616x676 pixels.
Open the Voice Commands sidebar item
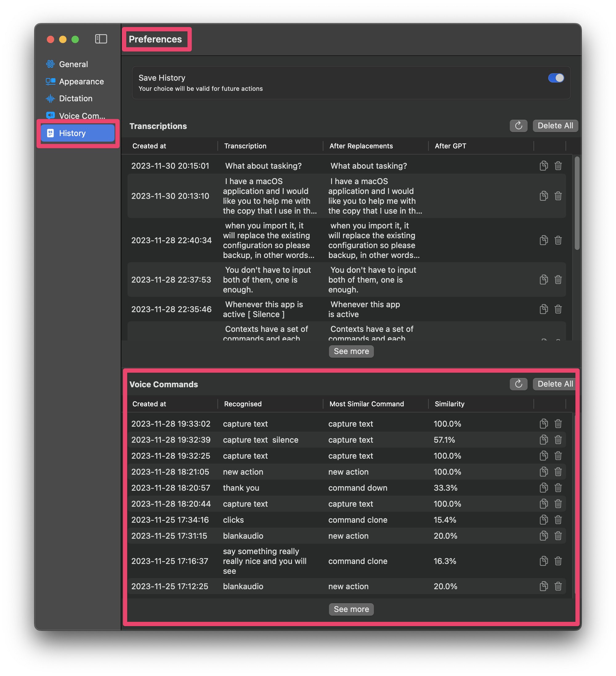(82, 116)
